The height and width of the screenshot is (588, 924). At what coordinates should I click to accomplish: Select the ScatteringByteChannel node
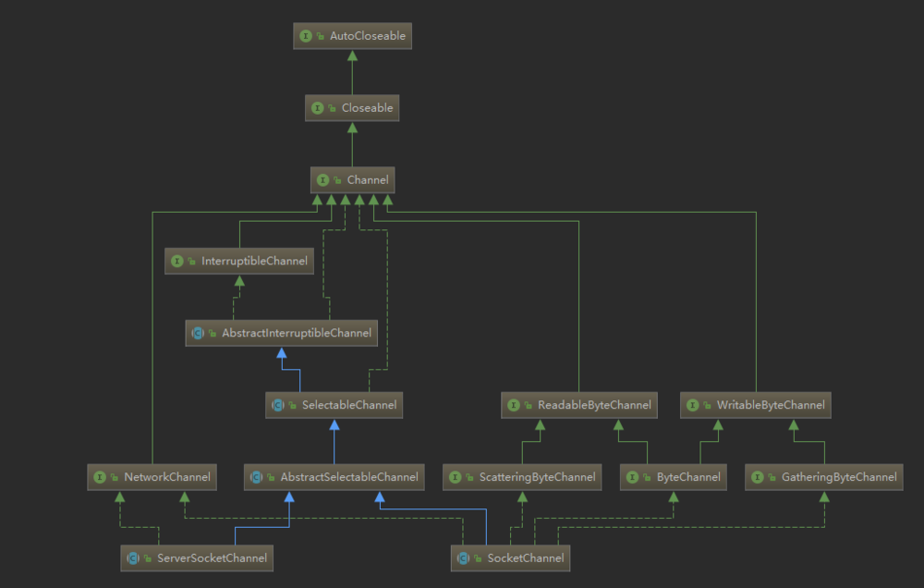click(522, 477)
